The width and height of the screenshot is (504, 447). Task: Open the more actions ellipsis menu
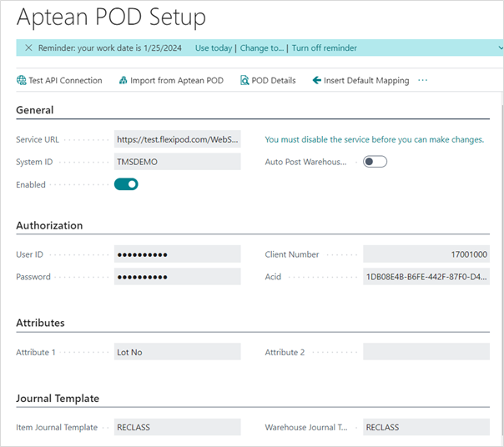422,81
